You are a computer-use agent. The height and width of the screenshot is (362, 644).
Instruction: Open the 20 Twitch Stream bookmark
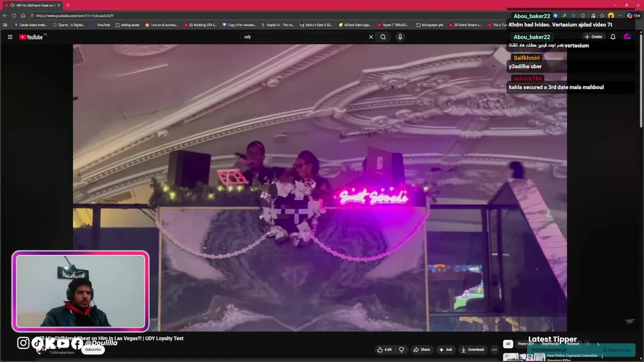465,25
